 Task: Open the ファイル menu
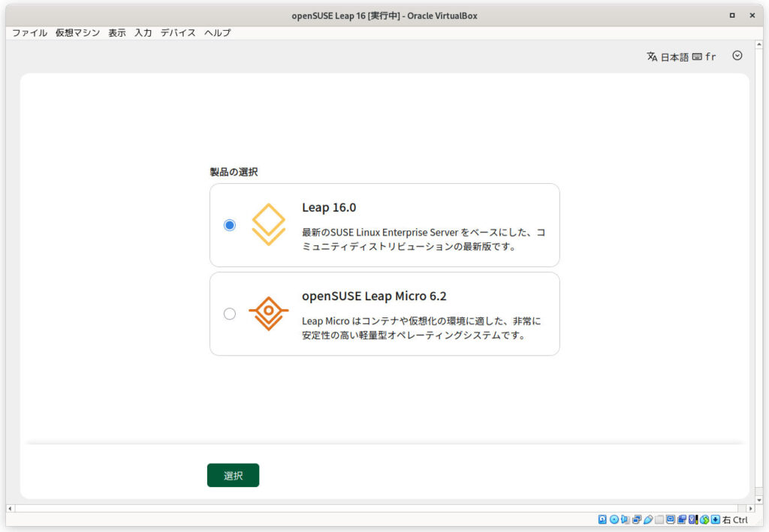tap(29, 33)
